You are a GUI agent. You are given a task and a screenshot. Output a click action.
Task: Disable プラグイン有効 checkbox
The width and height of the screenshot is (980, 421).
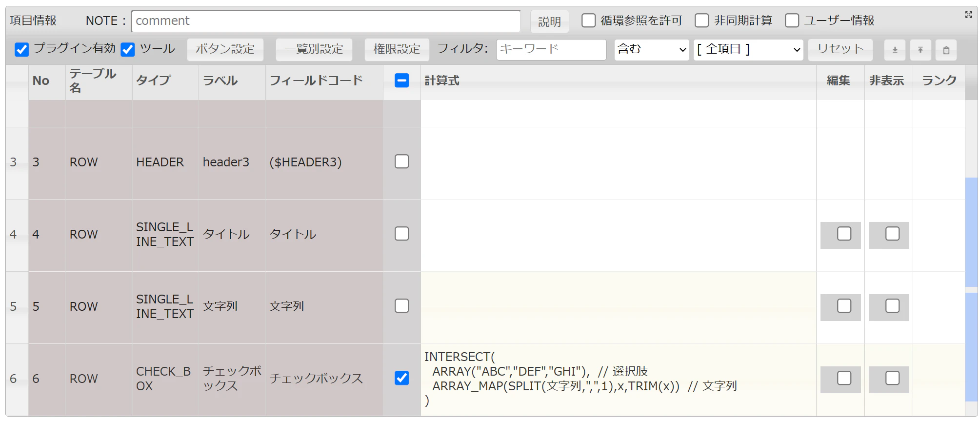coord(22,49)
